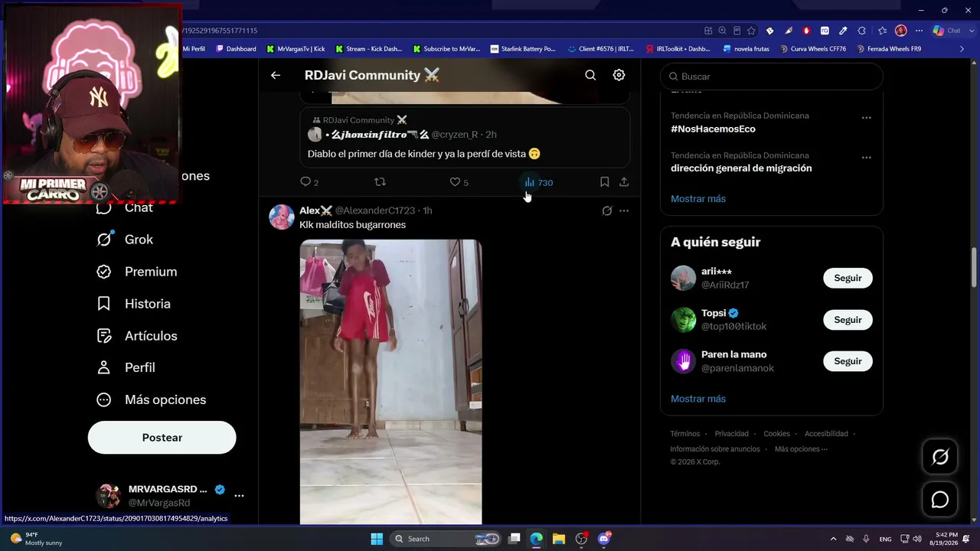
Task: Open browser Settings and more menu
Action: 919,31
